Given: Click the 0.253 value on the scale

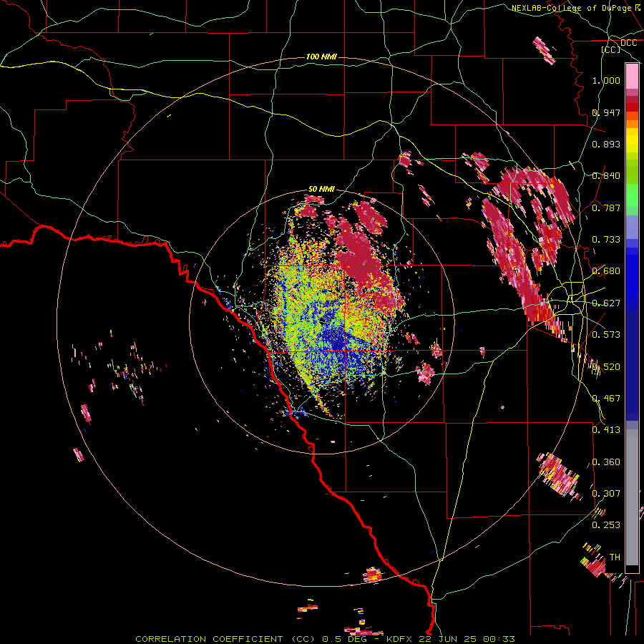Looking at the screenshot, I should (606, 525).
